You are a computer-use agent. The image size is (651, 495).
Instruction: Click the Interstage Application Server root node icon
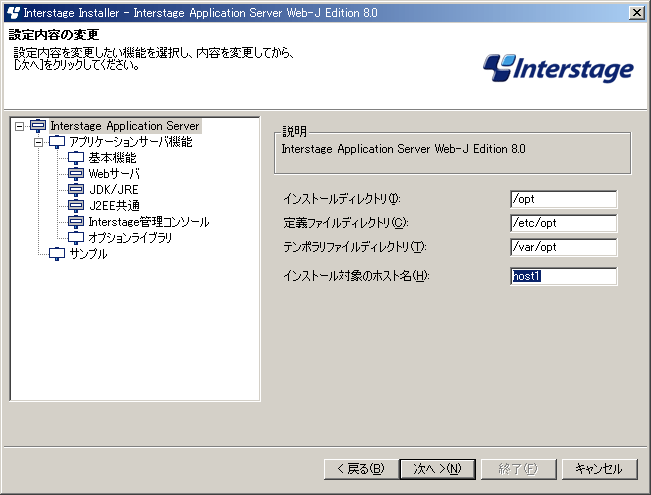pos(38,125)
